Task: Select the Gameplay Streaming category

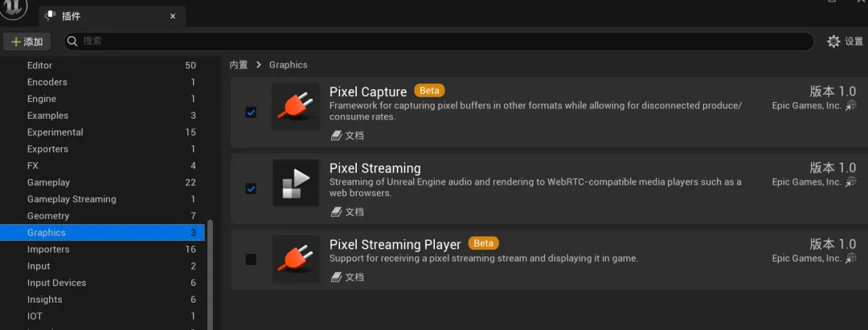Action: pos(102,199)
